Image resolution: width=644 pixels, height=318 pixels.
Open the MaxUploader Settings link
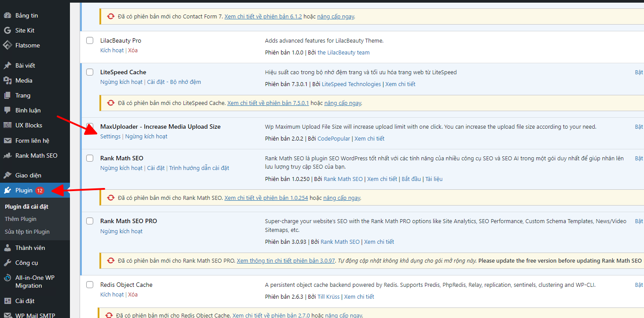pos(110,136)
